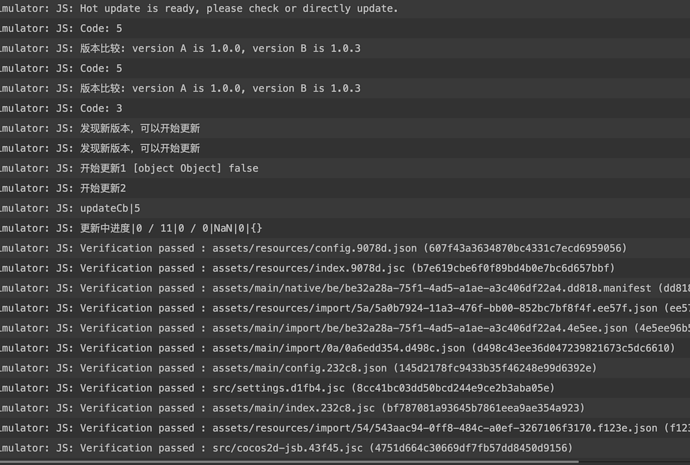
Task: Select the 'updateCb|5' log line
Action: (110, 208)
